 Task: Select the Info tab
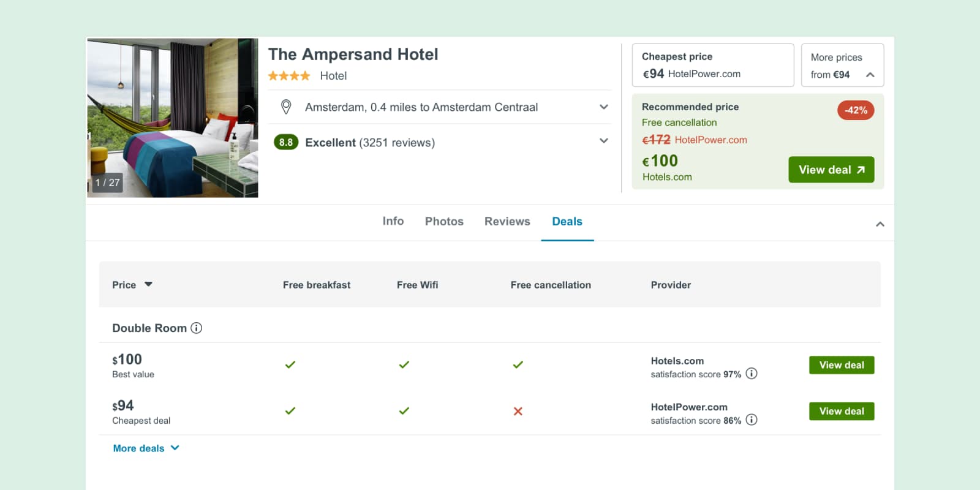(x=393, y=221)
